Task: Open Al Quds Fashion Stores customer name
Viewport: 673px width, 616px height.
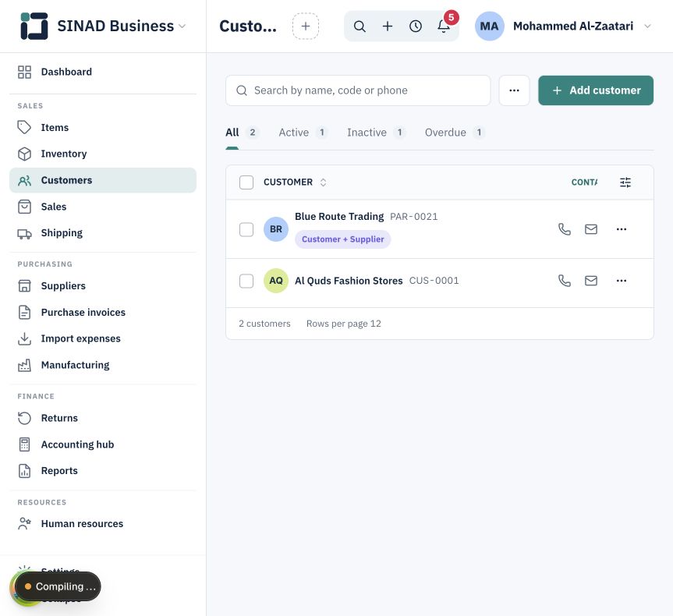Action: (349, 281)
